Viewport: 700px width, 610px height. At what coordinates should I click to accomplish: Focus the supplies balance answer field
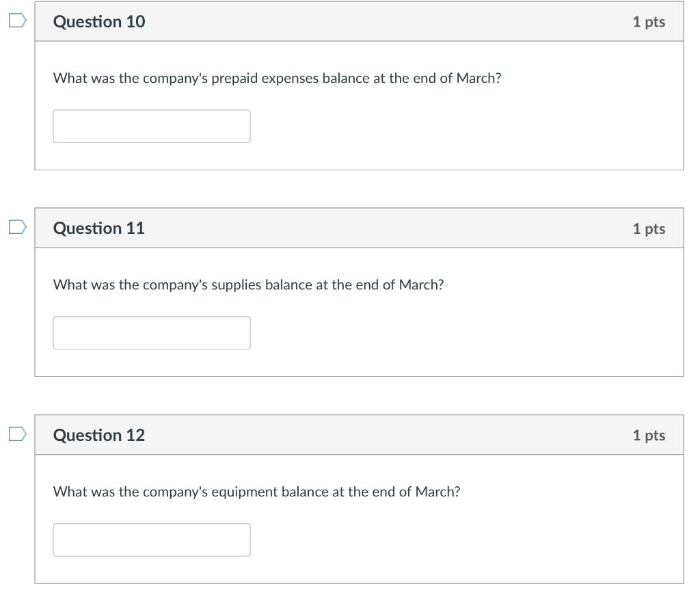tap(152, 333)
